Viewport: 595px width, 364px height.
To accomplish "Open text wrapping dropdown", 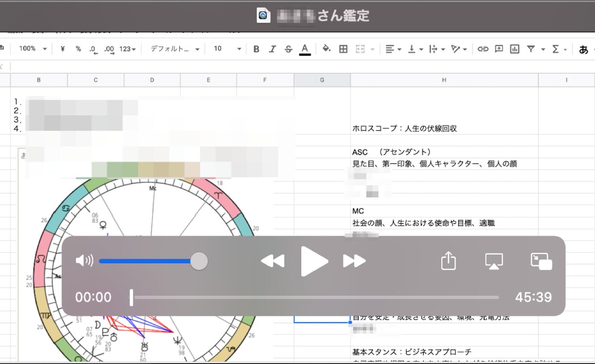I will click(x=436, y=49).
